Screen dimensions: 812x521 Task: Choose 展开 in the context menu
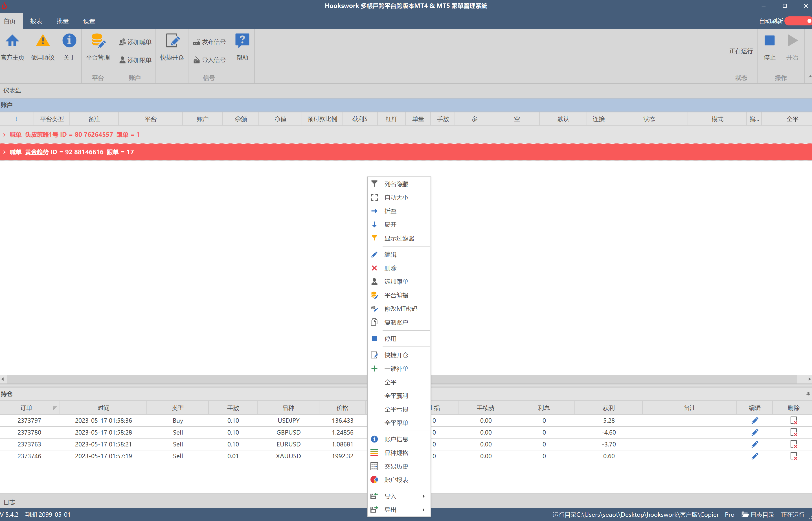pos(399,225)
